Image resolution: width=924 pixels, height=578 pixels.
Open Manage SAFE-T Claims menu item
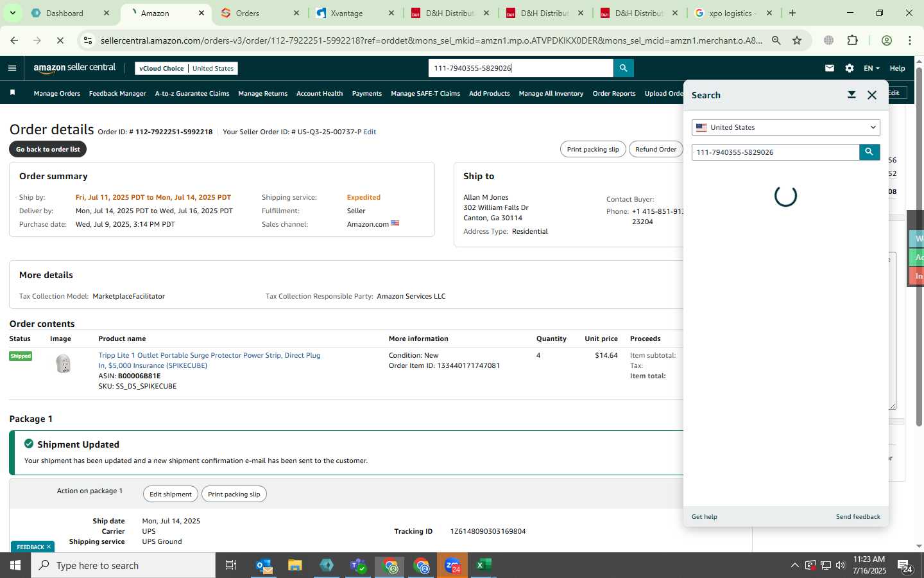point(425,93)
